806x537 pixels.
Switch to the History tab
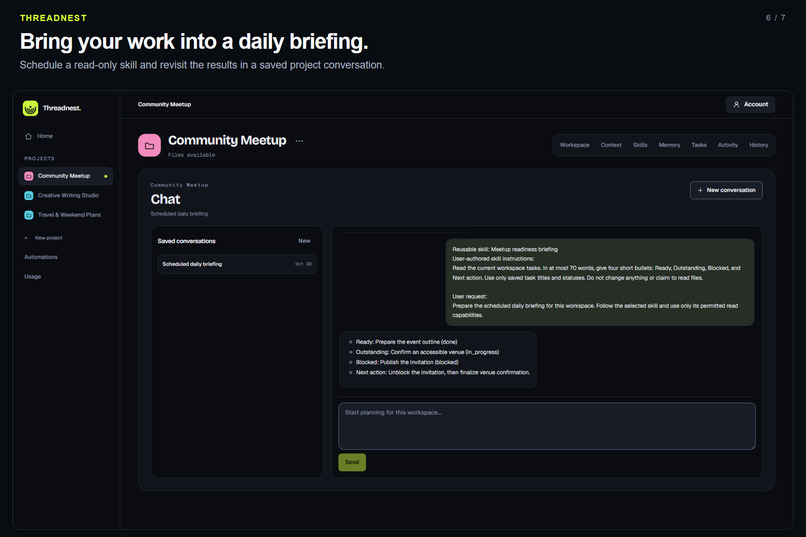click(x=759, y=145)
